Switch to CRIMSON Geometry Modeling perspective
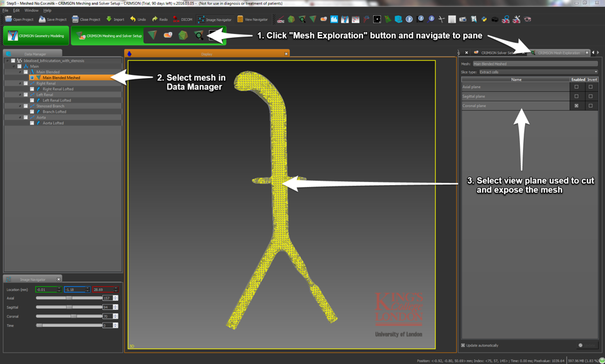 click(x=35, y=36)
